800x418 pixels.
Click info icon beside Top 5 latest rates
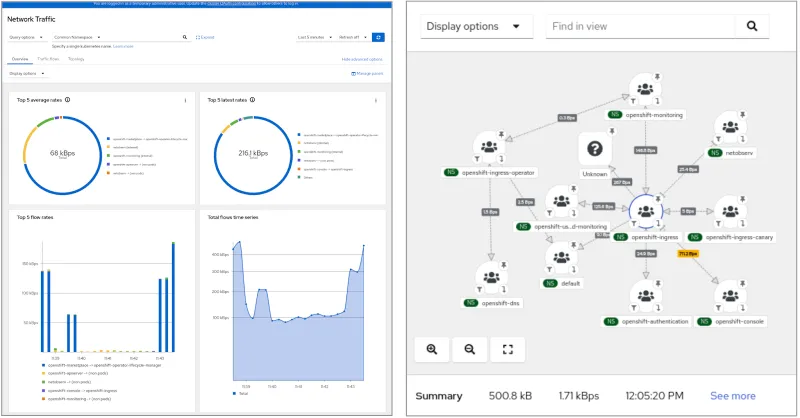pyautogui.click(x=253, y=100)
